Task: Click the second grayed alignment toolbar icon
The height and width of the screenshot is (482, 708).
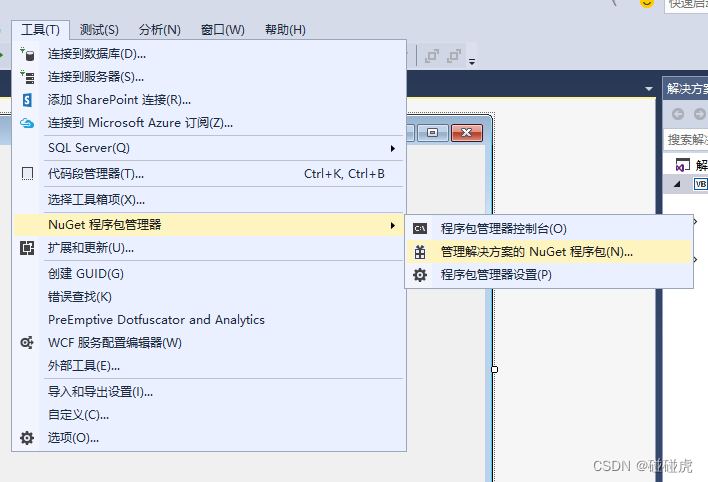Action: (x=454, y=56)
